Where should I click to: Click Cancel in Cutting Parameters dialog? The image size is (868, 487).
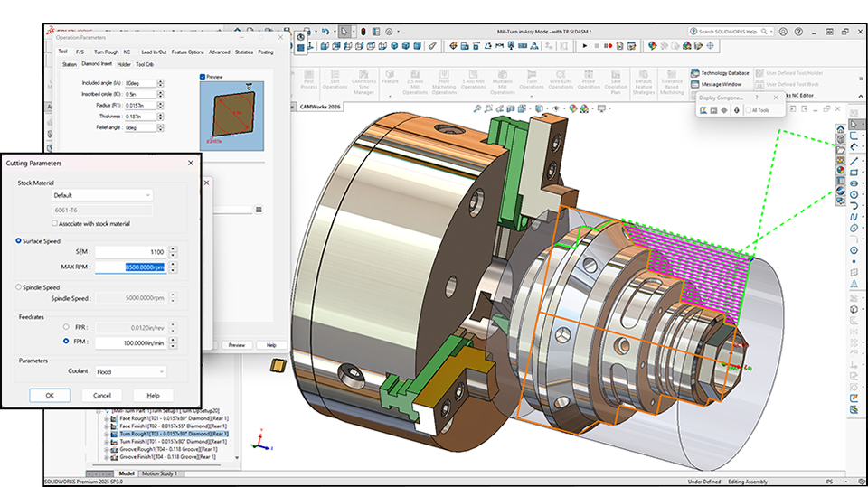(x=102, y=395)
